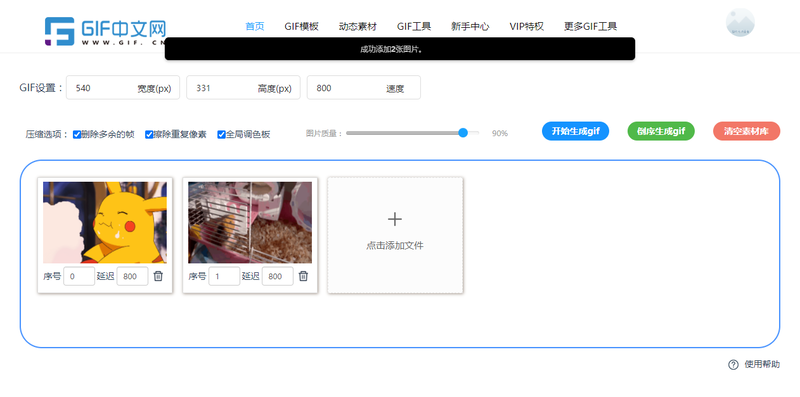Click the GIF中文网 logo
The width and height of the screenshot is (800, 397).
point(106,31)
